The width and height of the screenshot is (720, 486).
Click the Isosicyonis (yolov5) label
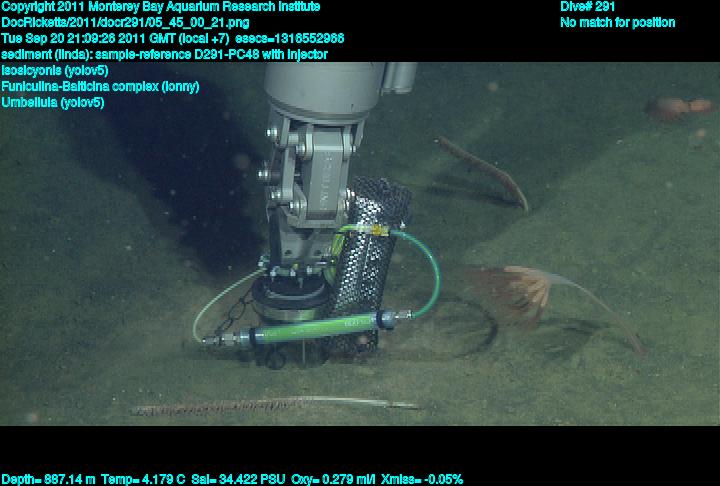[x=55, y=71]
